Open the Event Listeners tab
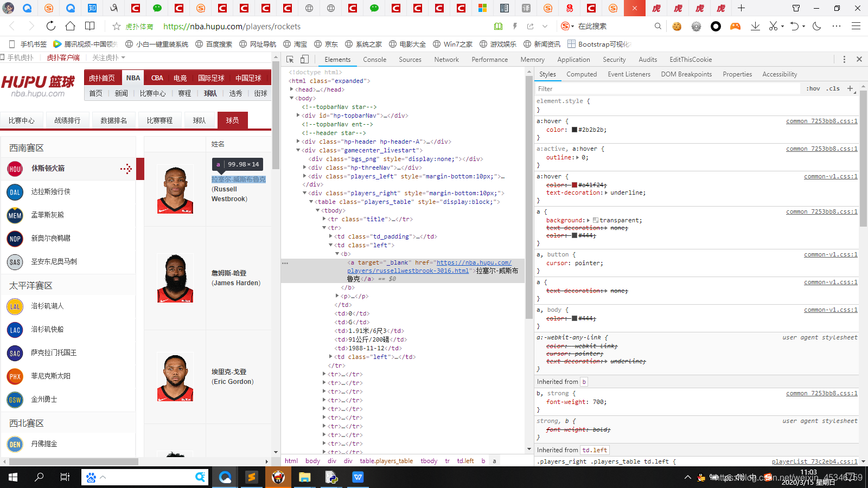The height and width of the screenshot is (488, 868). [x=629, y=74]
